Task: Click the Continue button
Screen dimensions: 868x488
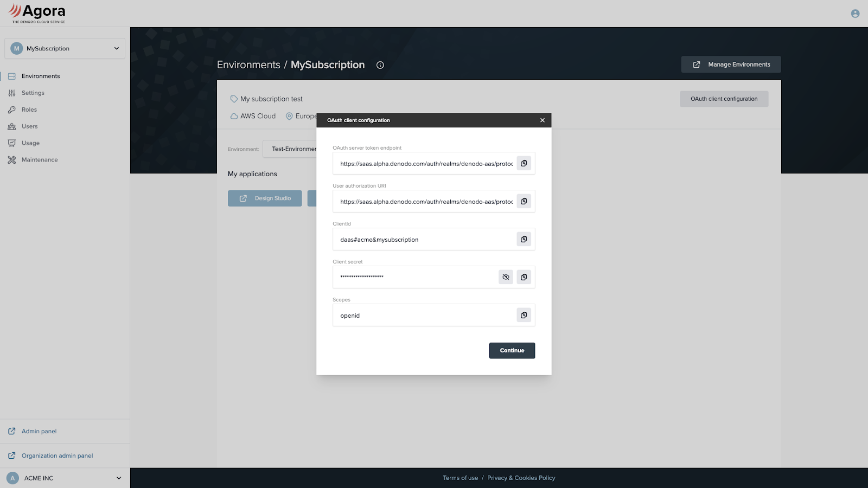Action: (512, 350)
